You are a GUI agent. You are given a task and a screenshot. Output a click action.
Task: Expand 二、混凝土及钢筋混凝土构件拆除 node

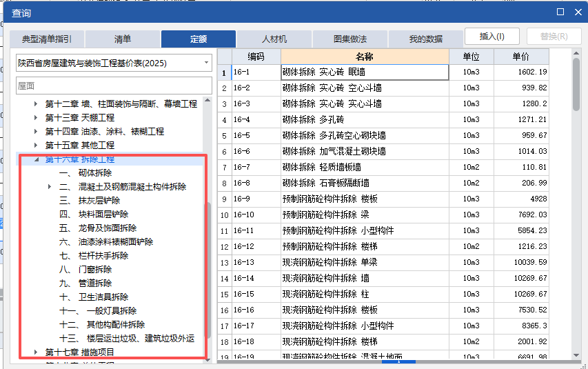(50, 186)
